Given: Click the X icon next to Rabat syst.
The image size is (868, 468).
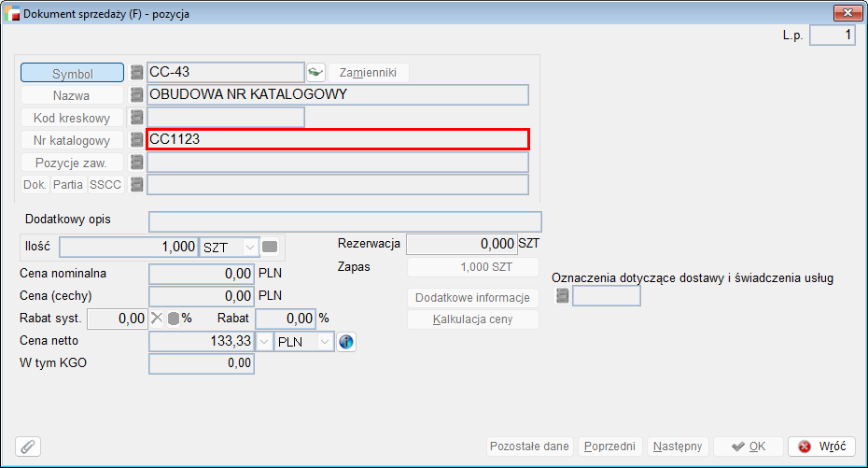Looking at the screenshot, I should [x=157, y=318].
